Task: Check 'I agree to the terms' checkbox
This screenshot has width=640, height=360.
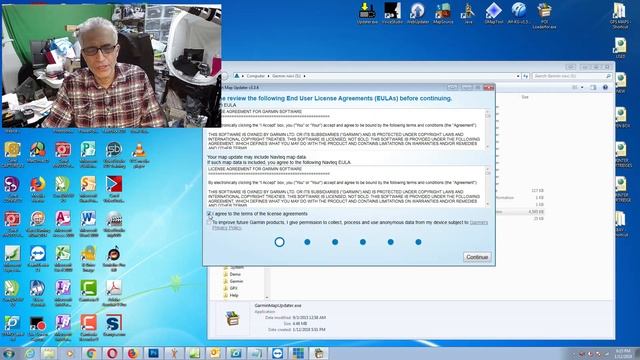Action: [209, 214]
